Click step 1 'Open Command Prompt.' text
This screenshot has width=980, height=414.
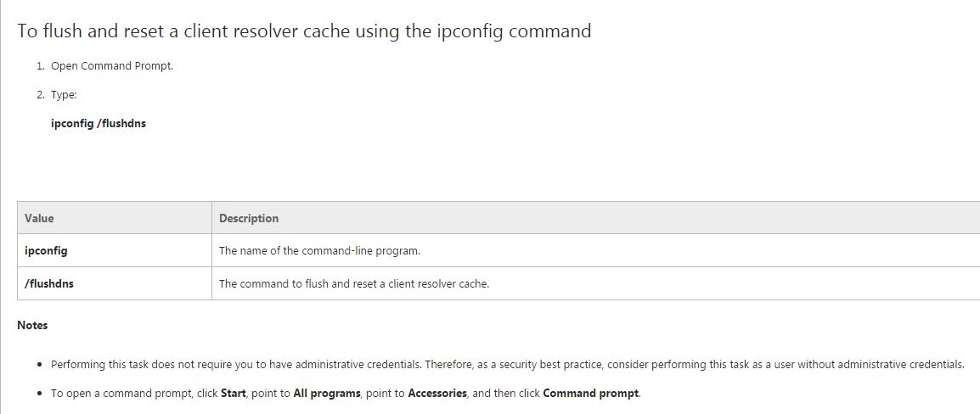pyautogui.click(x=111, y=66)
